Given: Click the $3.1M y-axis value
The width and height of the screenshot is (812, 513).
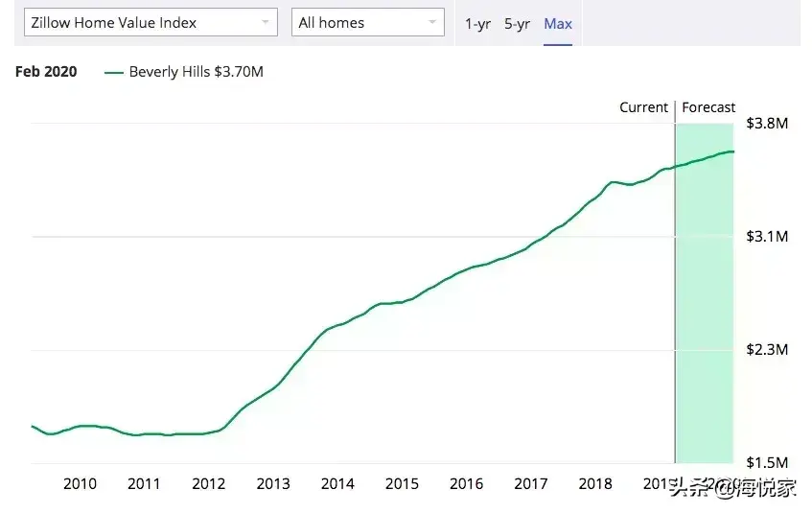Looking at the screenshot, I should (x=767, y=237).
